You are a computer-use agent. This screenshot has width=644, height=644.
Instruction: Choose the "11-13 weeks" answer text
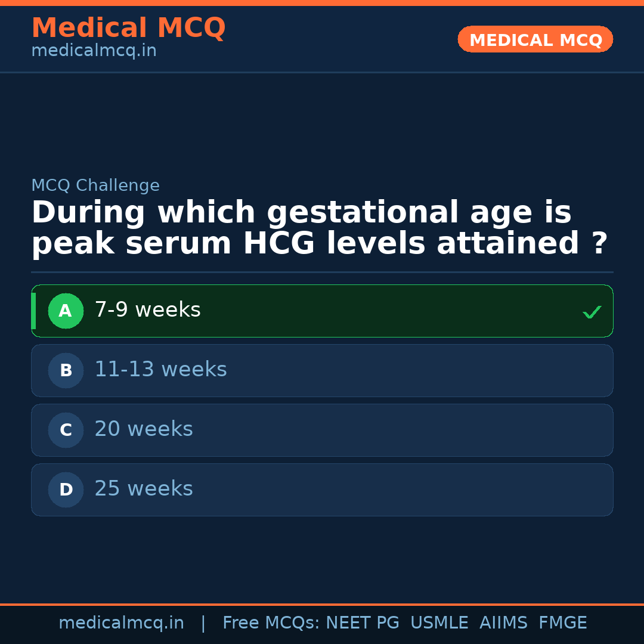[160, 370]
